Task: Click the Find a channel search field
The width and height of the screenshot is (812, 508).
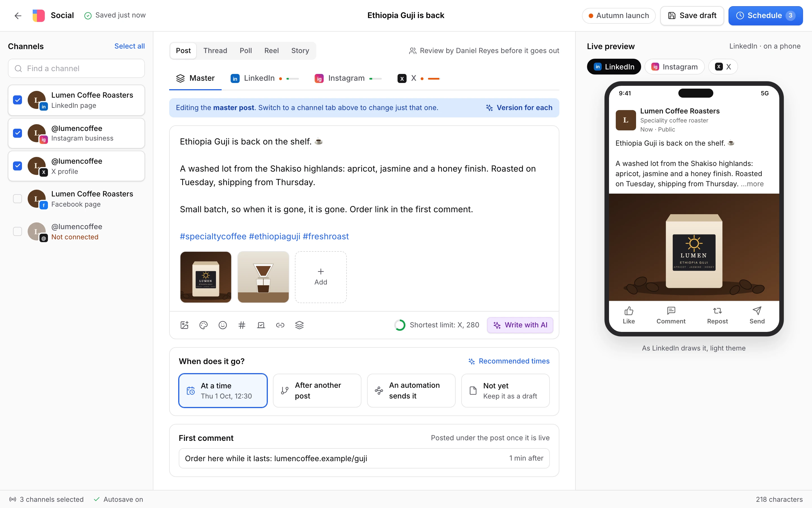Action: (76, 69)
